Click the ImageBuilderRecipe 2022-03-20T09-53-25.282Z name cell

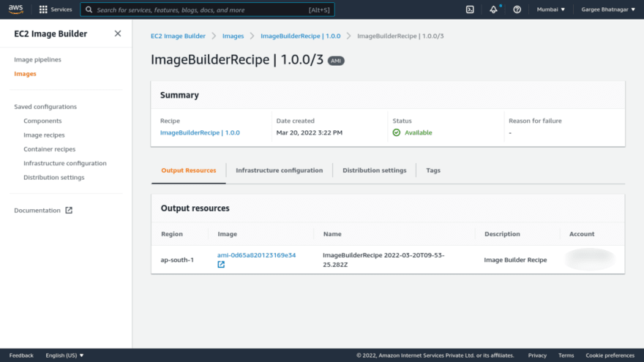383,260
